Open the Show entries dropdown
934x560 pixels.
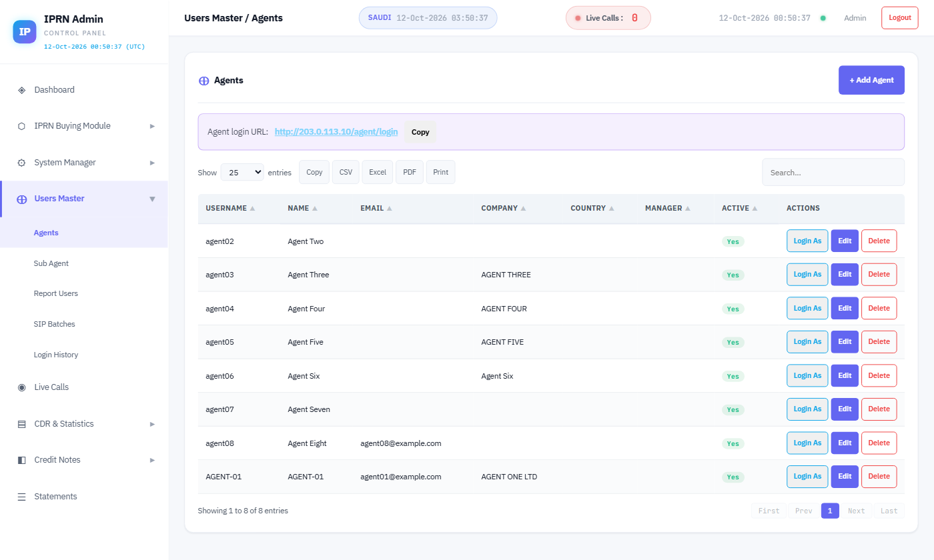242,172
